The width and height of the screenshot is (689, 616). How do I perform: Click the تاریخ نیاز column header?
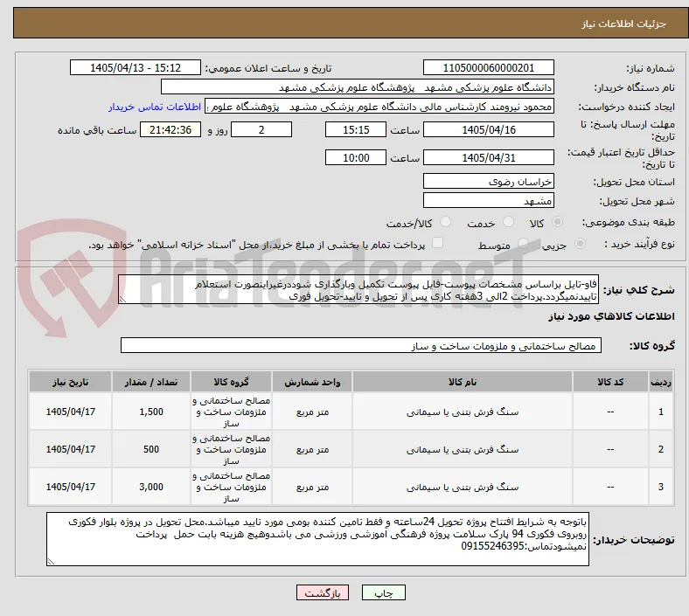coord(70,382)
